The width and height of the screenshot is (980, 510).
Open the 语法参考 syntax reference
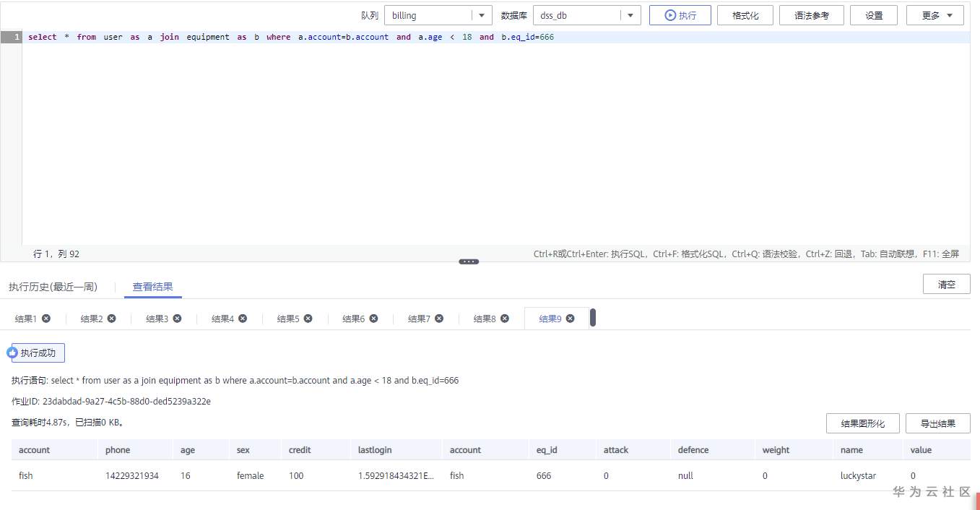(810, 14)
